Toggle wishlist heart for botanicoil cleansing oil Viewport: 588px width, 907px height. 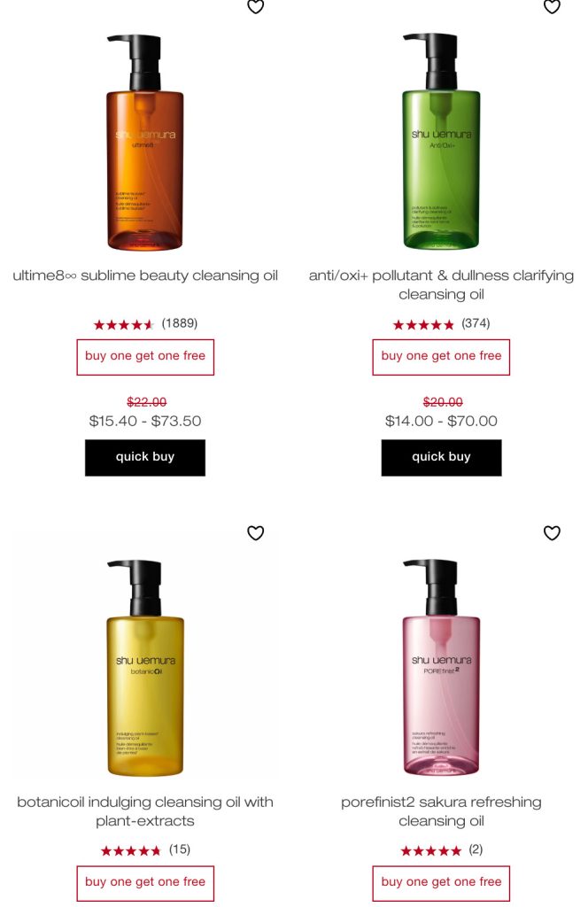tap(256, 532)
